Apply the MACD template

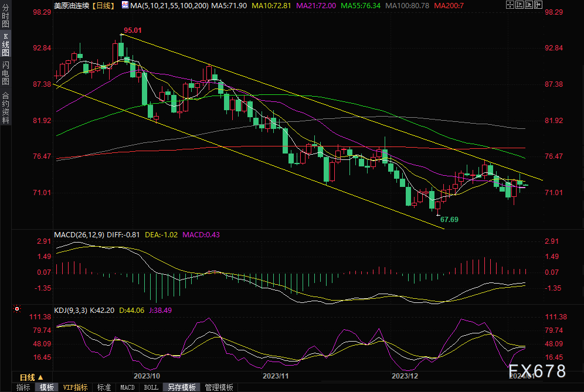(x=127, y=387)
